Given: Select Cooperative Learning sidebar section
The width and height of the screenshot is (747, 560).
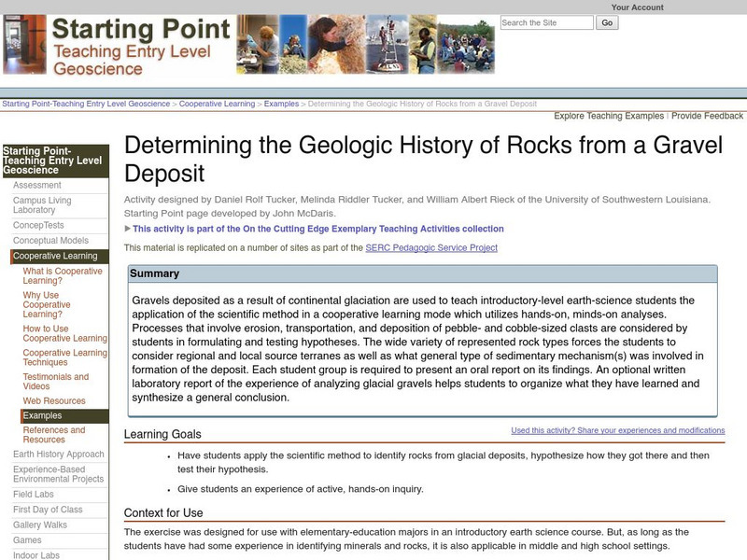Looking at the screenshot, I should (x=54, y=256).
